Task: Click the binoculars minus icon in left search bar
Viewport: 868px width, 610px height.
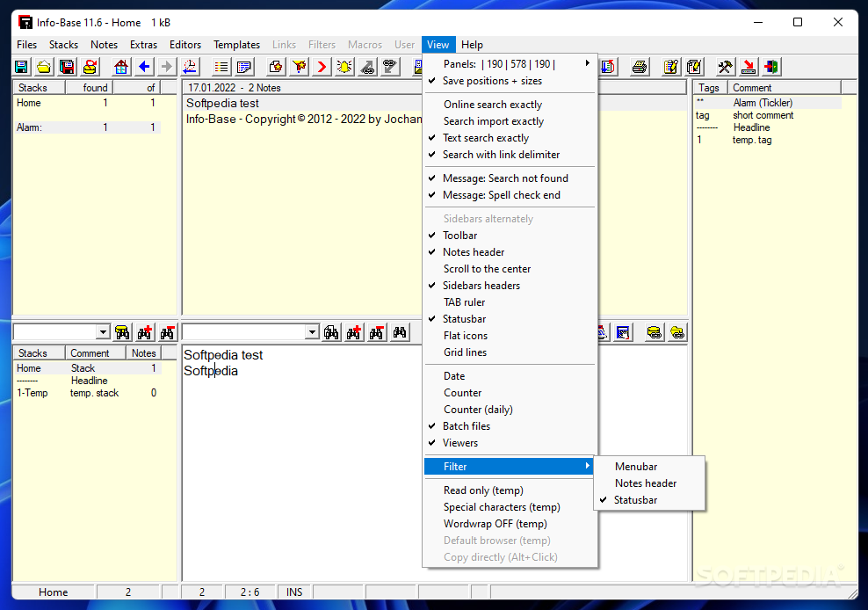Action: pos(167,332)
